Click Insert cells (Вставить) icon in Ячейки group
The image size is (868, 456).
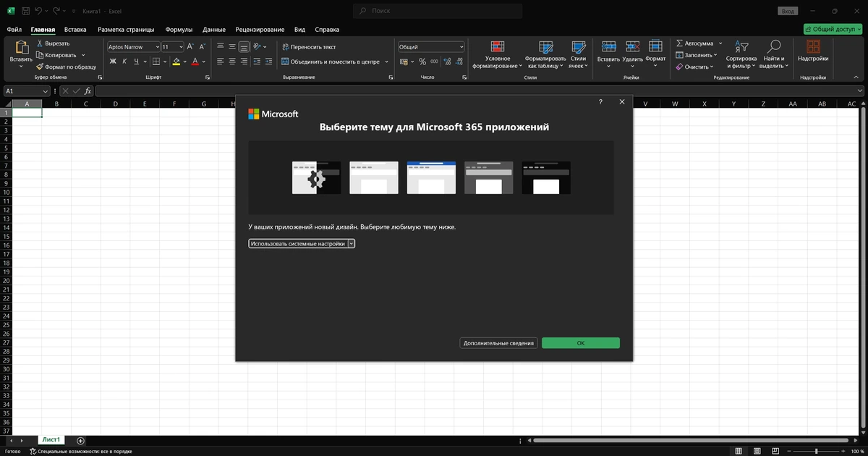608,47
